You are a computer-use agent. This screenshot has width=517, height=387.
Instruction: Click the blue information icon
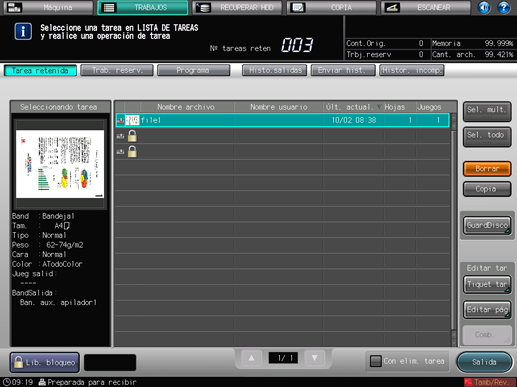coord(23,32)
